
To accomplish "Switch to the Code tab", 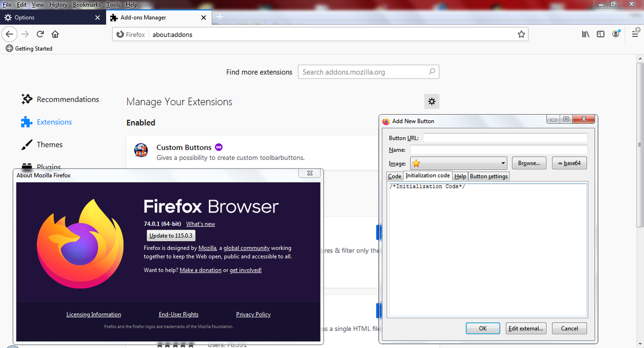I will click(x=394, y=176).
